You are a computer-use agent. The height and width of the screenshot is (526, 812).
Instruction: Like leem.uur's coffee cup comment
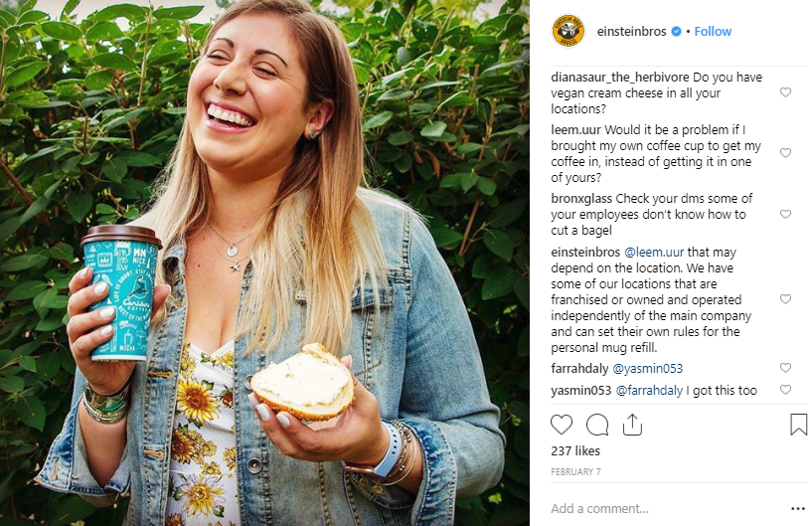785,153
